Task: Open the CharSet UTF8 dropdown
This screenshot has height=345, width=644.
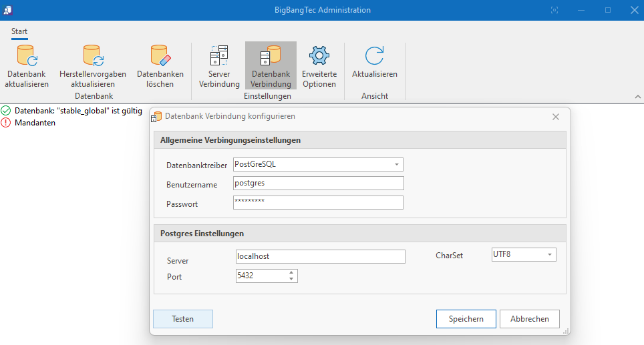Action: 549,255
